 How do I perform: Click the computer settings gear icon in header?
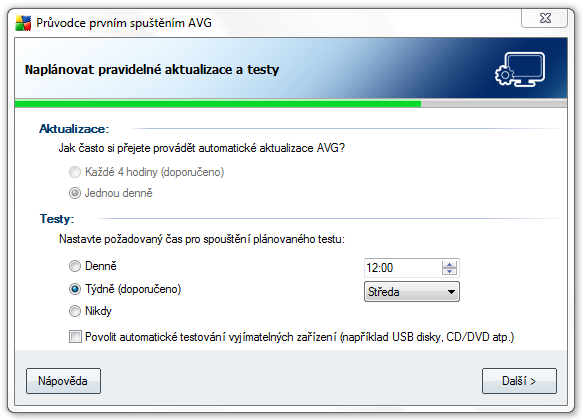point(520,69)
